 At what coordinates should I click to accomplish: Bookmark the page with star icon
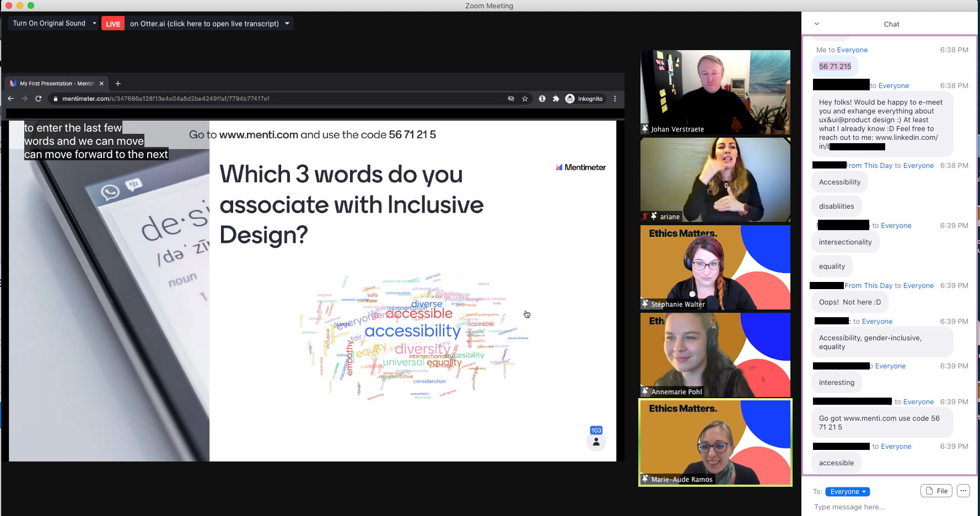(525, 99)
